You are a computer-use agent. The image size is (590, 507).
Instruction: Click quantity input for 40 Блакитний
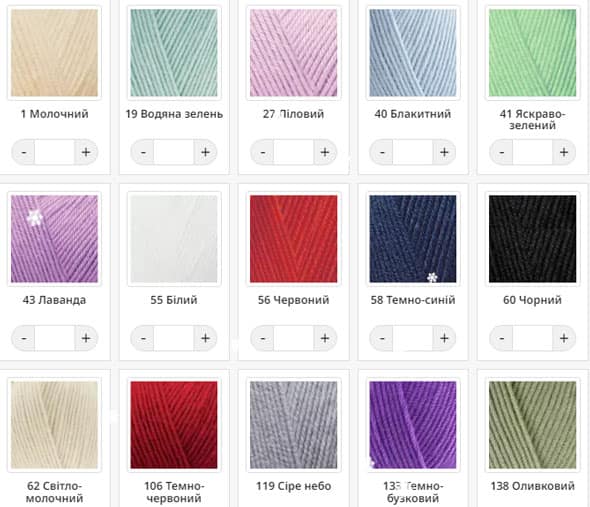point(413,152)
